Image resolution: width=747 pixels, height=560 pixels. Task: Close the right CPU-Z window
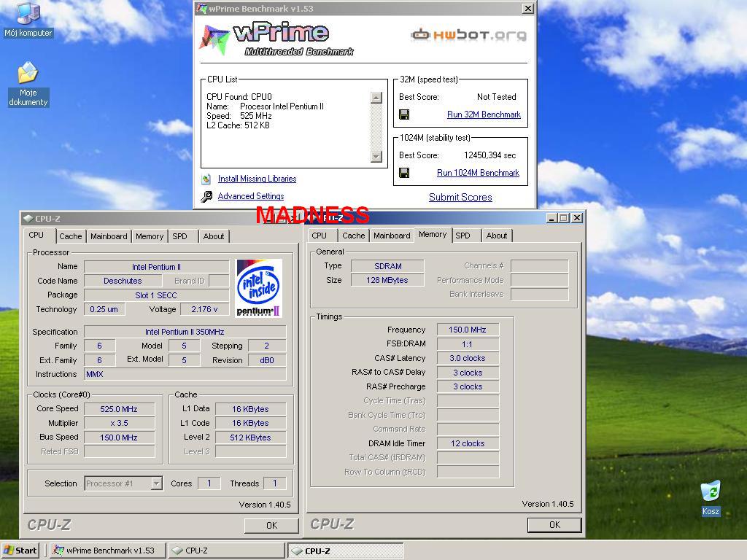point(577,217)
